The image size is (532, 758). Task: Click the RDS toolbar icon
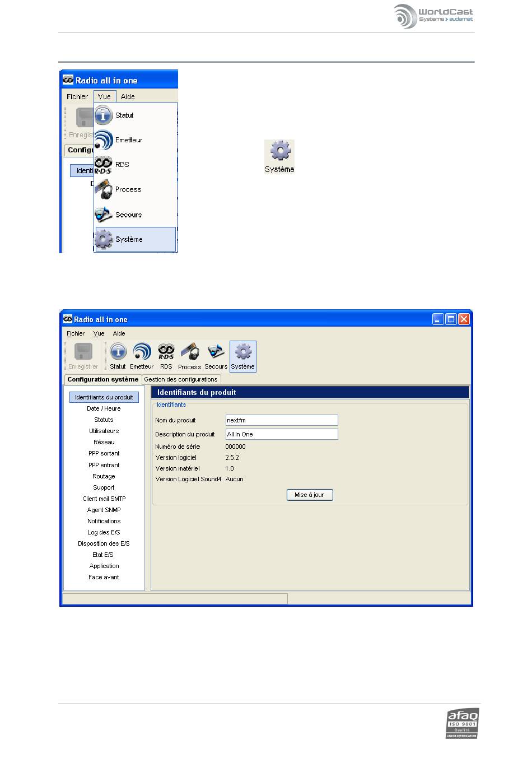(166, 356)
